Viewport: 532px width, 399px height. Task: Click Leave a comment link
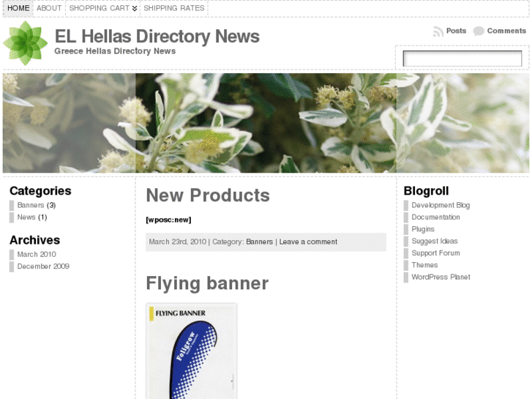308,242
